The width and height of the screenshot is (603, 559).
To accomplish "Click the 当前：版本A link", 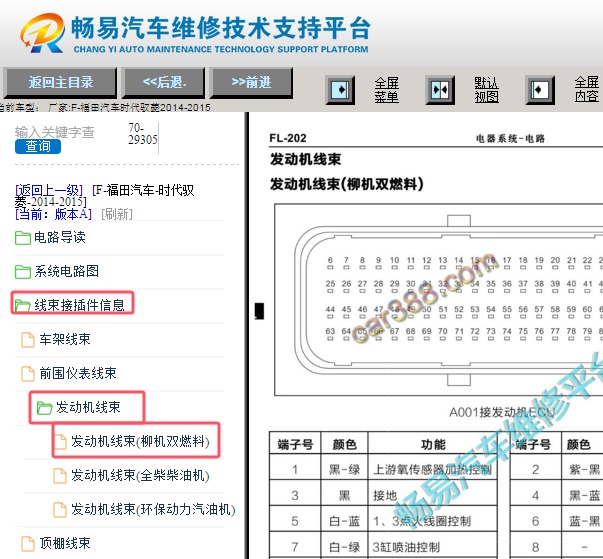I will tap(53, 214).
